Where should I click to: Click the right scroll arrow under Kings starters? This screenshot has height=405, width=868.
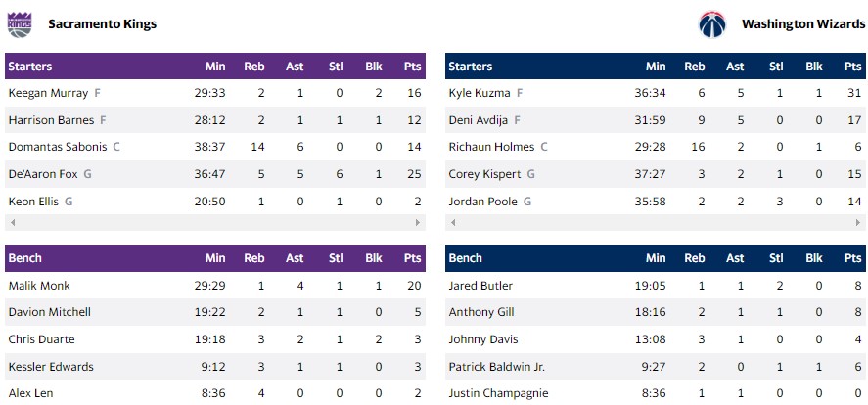[x=419, y=223]
